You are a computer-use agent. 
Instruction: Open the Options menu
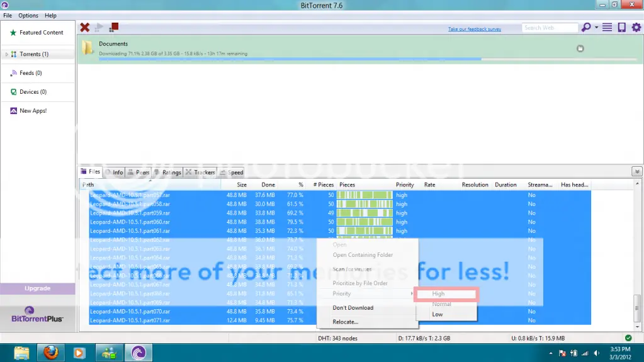point(28,16)
